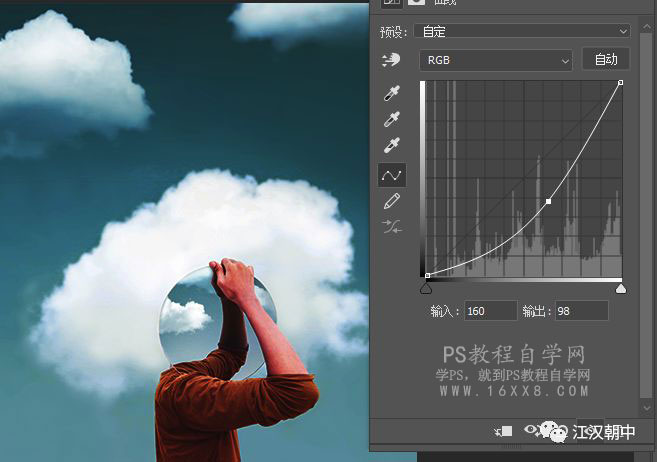Select the pencil draw curve tool
The height and width of the screenshot is (462, 657).
point(392,201)
